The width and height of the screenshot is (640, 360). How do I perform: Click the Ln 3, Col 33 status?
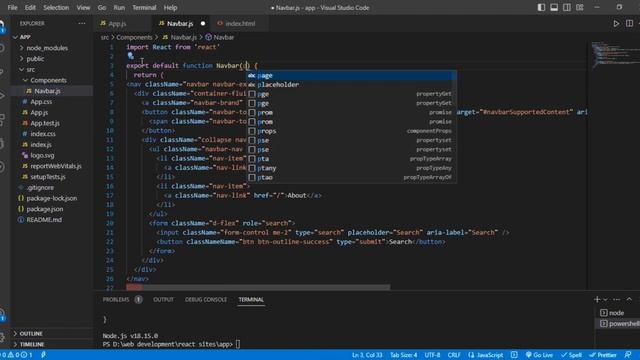[x=367, y=355]
